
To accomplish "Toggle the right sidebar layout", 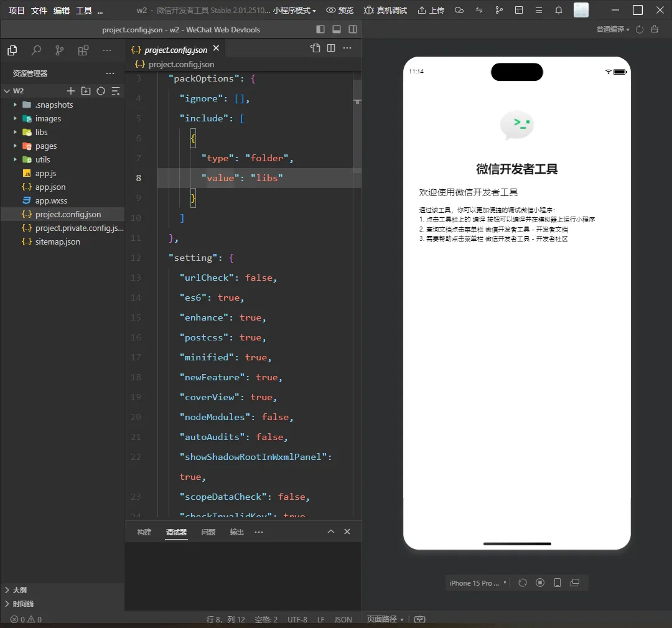I will pyautogui.click(x=353, y=29).
